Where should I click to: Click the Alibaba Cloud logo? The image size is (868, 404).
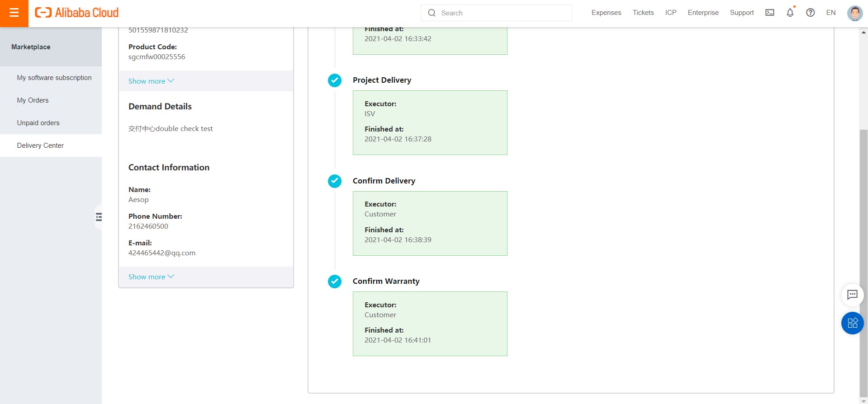[77, 13]
